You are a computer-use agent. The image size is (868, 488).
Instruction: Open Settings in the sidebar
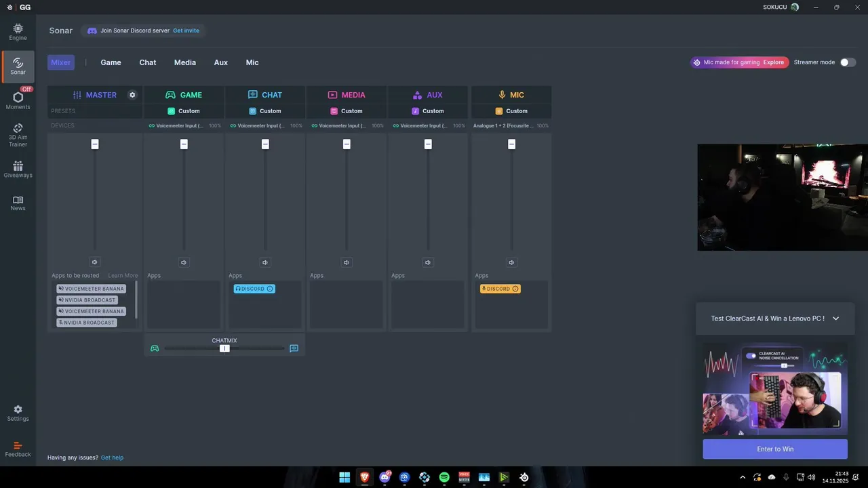(x=18, y=413)
